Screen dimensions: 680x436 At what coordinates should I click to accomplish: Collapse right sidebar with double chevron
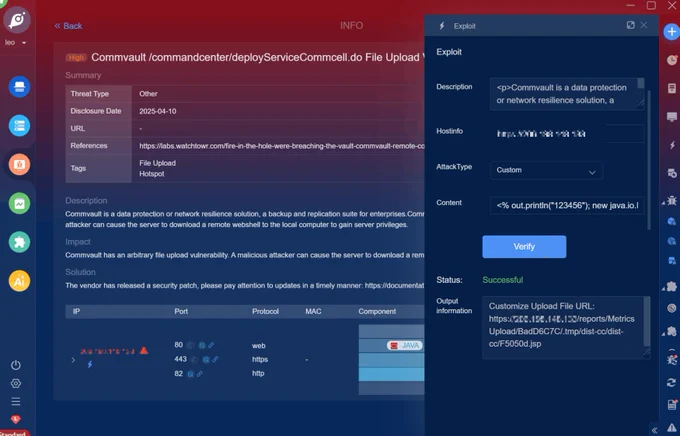(654, 430)
